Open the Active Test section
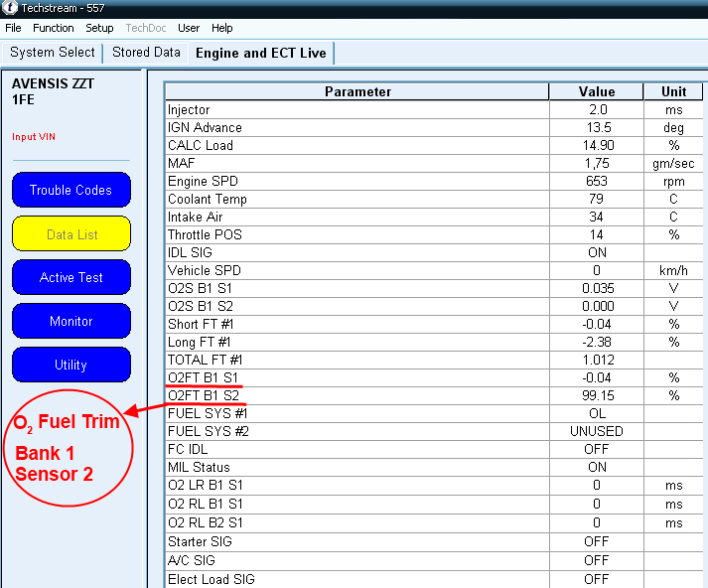Viewport: 708px width, 588px height. pos(71,277)
